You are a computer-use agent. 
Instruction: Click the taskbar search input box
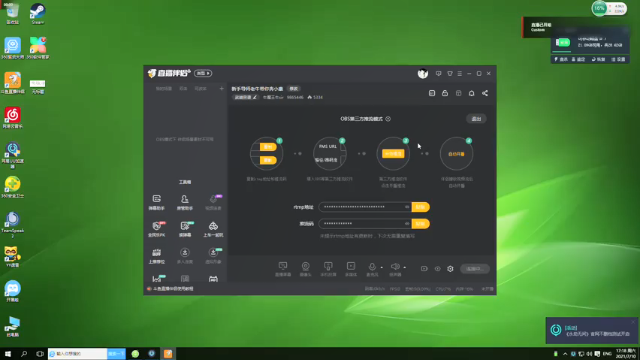(78, 353)
